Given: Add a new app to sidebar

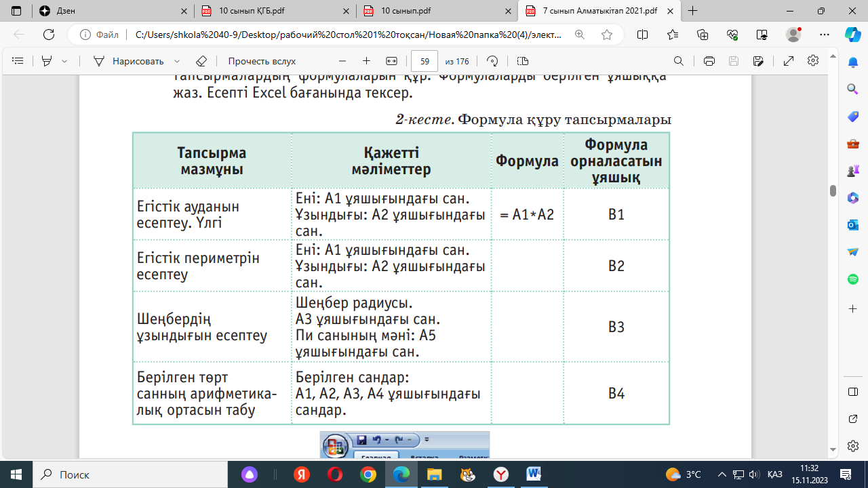Looking at the screenshot, I should pos(853,308).
